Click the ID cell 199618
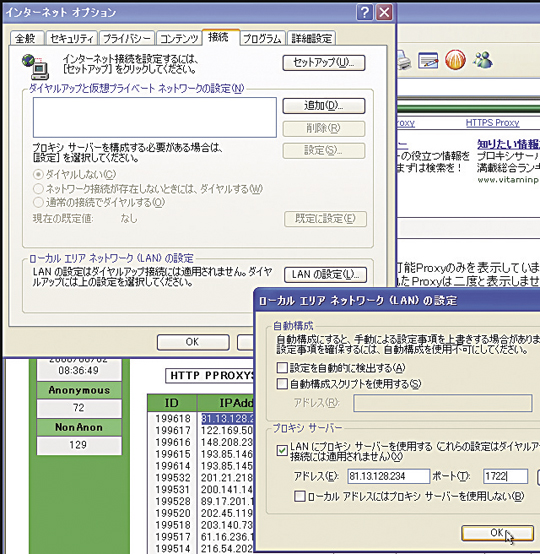Screen dimensions: 540x554 tap(173, 419)
